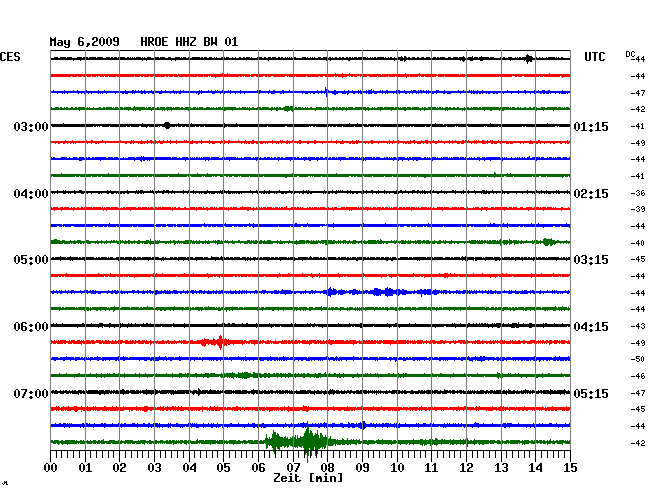Viewport: 650px width, 494px height.
Task: Click the 04:15 UTC time label
Action: (591, 327)
